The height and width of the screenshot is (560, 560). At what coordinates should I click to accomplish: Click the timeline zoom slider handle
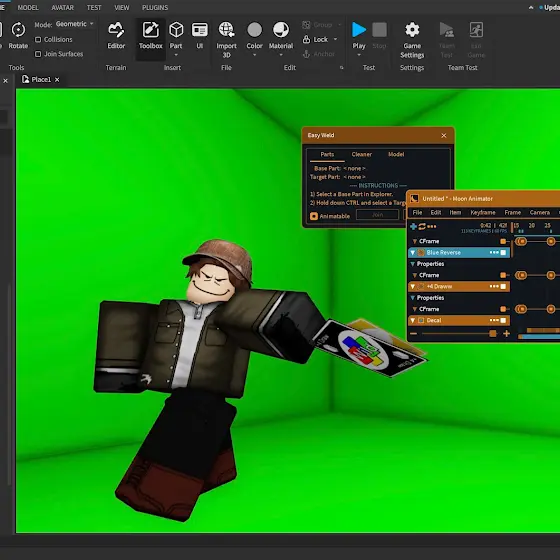[x=493, y=334]
